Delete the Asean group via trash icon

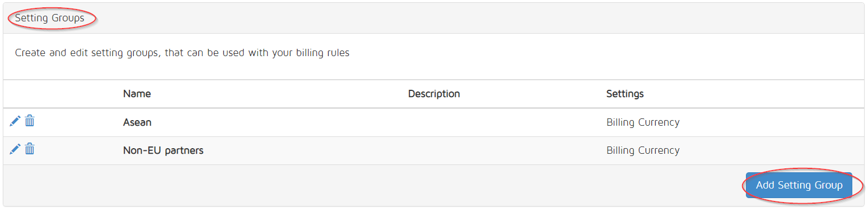(x=30, y=121)
